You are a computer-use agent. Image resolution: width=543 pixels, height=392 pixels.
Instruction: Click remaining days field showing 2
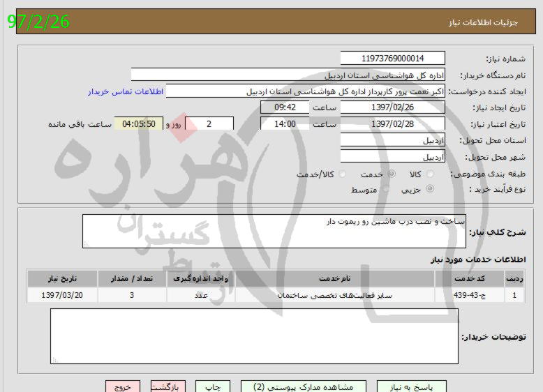[x=209, y=124]
